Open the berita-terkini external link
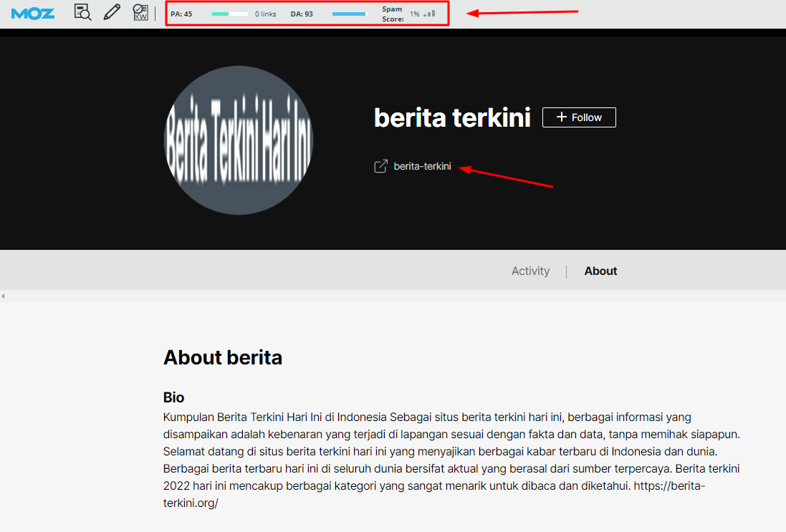The width and height of the screenshot is (786, 532). point(422,166)
